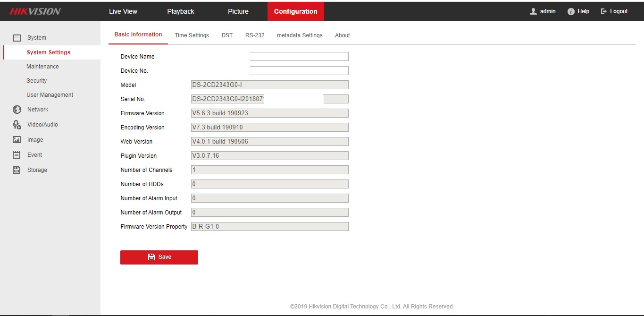Click the Storage floppy disk icon
The width and height of the screenshot is (644, 316).
point(17,170)
